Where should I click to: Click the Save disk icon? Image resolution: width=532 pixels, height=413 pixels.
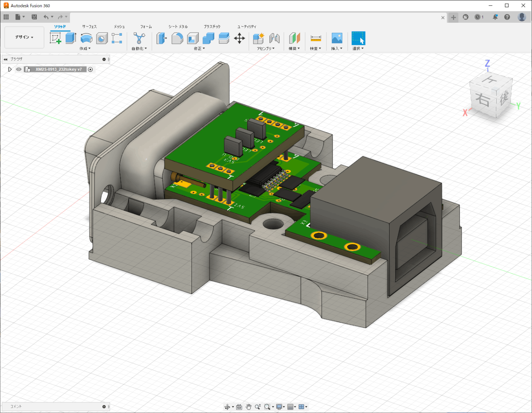pyautogui.click(x=34, y=17)
